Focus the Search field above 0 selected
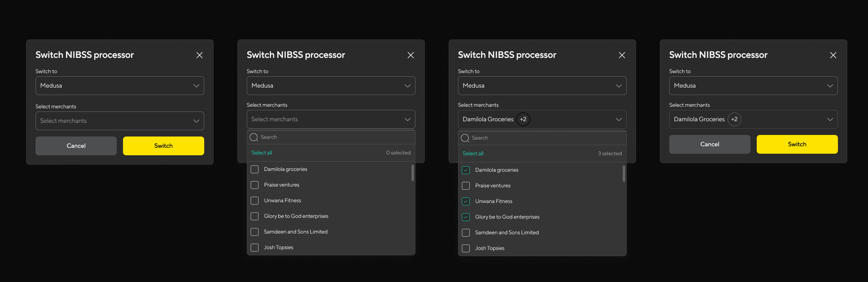The height and width of the screenshot is (282, 868). click(331, 137)
